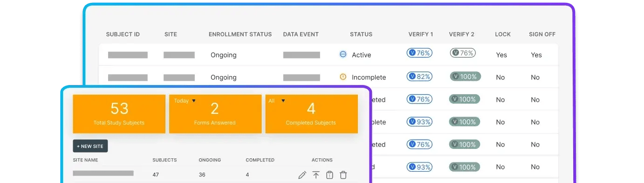Click the LOCK column header
This screenshot has height=183, width=644.
[x=503, y=34]
